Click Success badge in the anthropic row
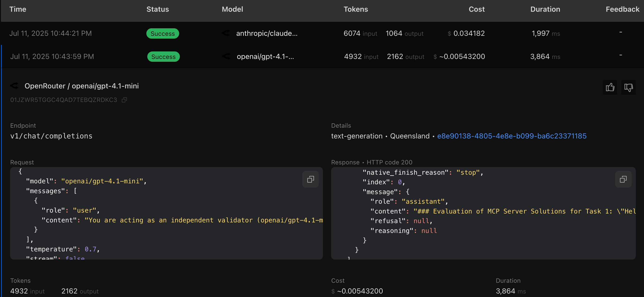Viewport: 644px width, 297px height. pyautogui.click(x=163, y=33)
